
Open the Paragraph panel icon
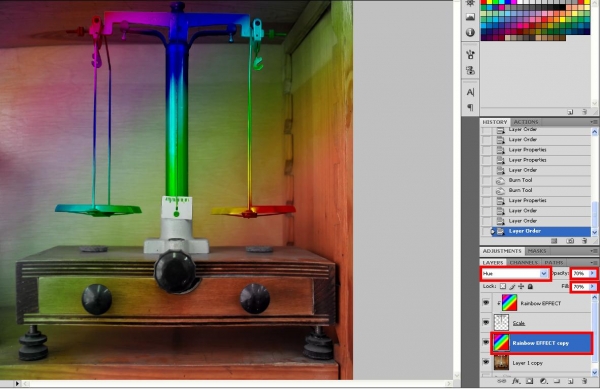coord(470,108)
